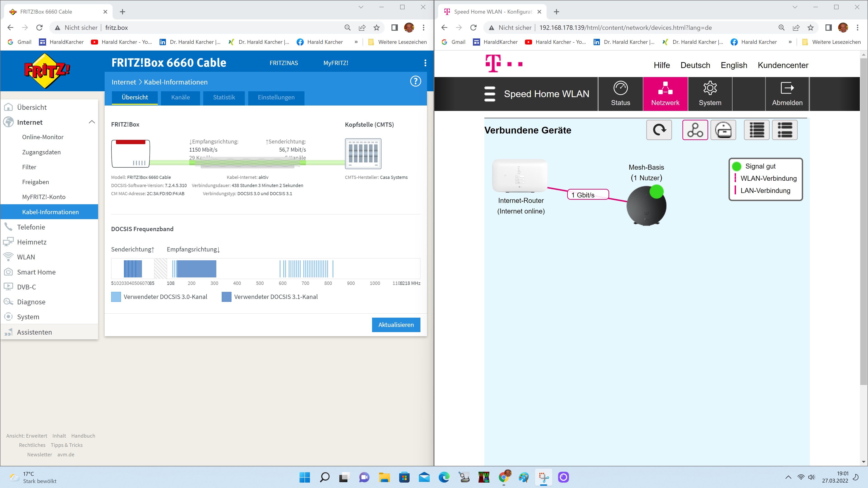Switch to the router device view icon
This screenshot has width=868, height=488.
point(723,130)
